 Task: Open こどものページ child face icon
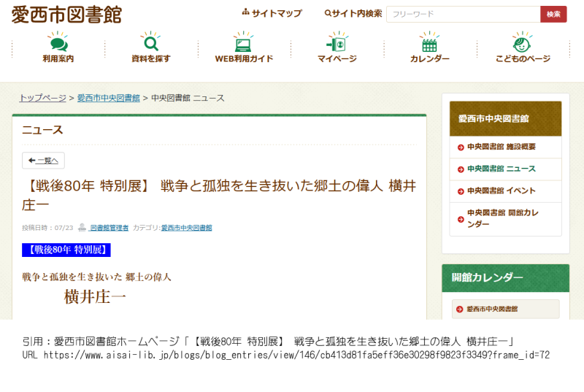pyautogui.click(x=522, y=44)
